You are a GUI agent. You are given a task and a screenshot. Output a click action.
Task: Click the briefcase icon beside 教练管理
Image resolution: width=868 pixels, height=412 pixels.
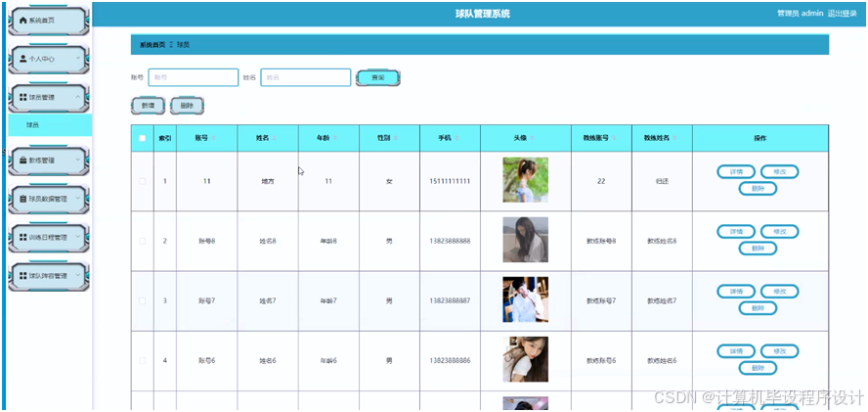[22, 160]
